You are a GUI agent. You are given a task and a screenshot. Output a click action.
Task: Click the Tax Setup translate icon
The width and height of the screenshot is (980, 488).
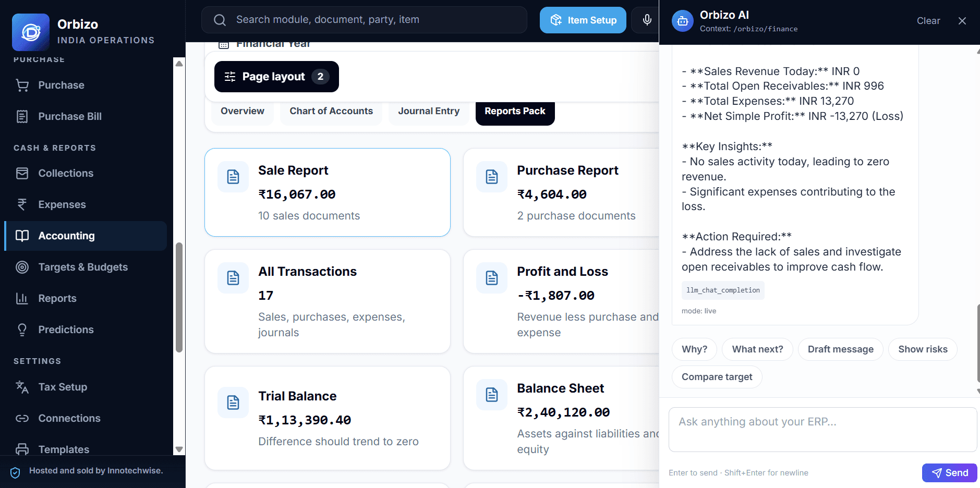point(22,387)
